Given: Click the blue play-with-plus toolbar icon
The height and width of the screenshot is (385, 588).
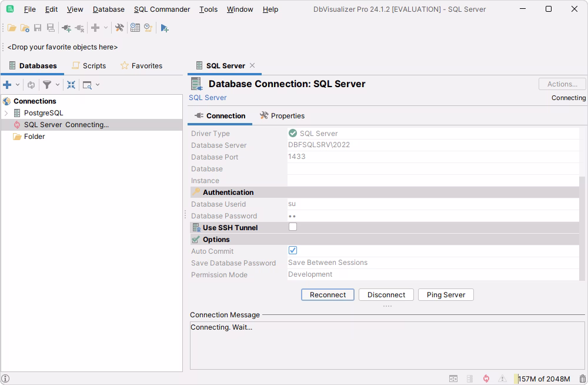Looking at the screenshot, I should pos(164,28).
